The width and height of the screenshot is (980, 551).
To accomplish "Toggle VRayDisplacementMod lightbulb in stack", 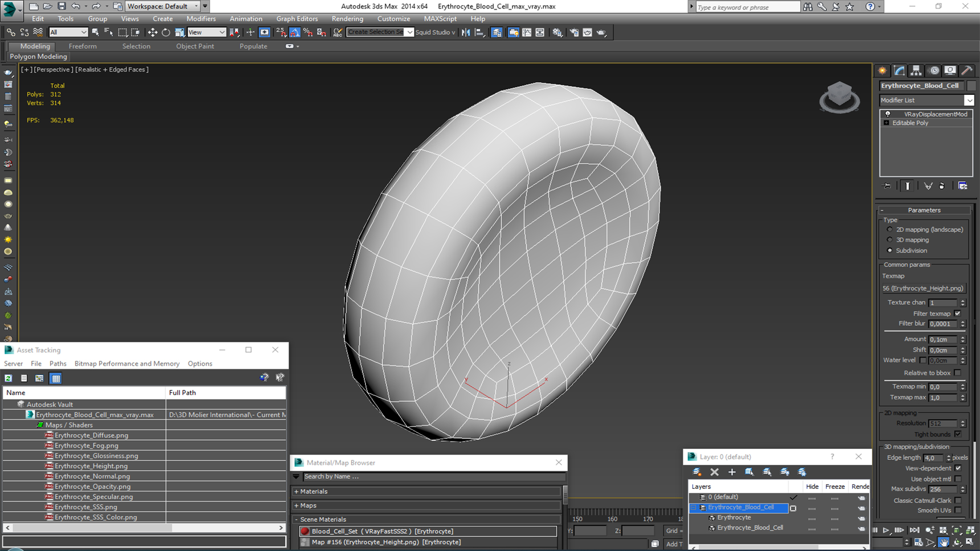I will tap(888, 114).
